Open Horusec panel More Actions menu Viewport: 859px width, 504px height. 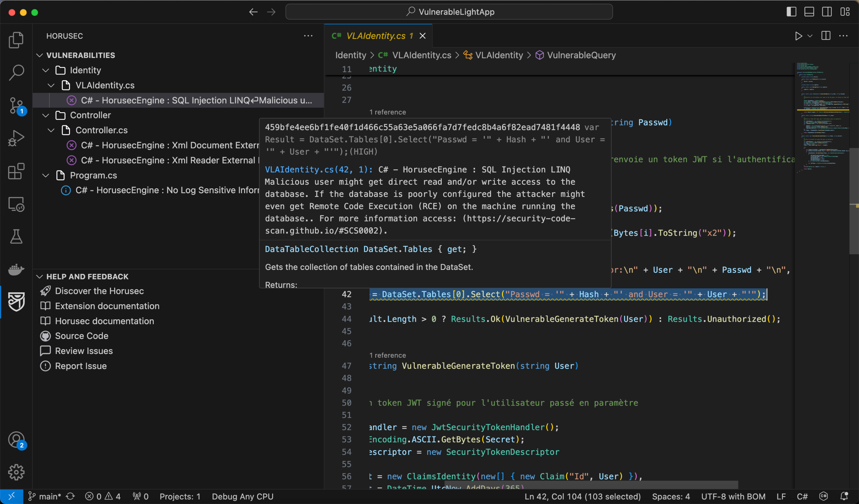(308, 36)
